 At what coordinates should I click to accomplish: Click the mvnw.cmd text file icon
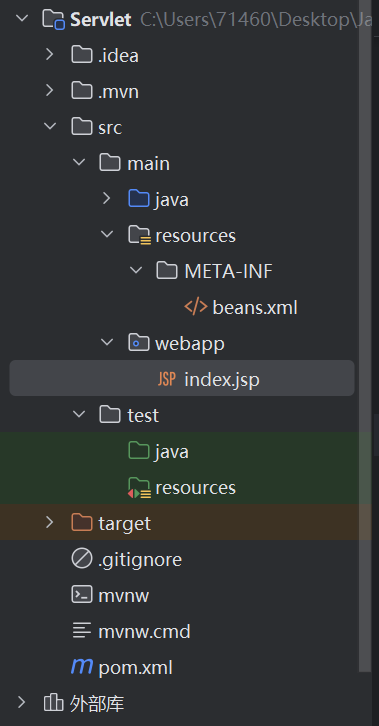pos(82,631)
